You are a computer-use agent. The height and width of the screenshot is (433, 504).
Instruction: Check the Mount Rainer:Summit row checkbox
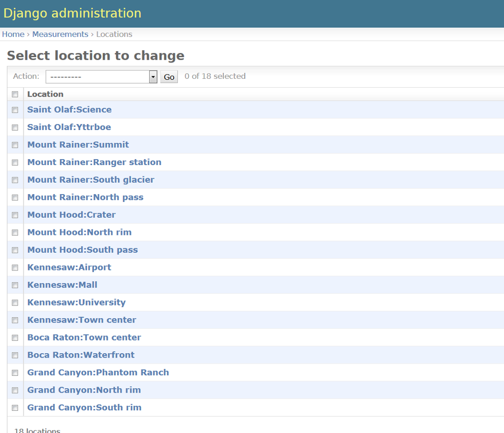(15, 145)
